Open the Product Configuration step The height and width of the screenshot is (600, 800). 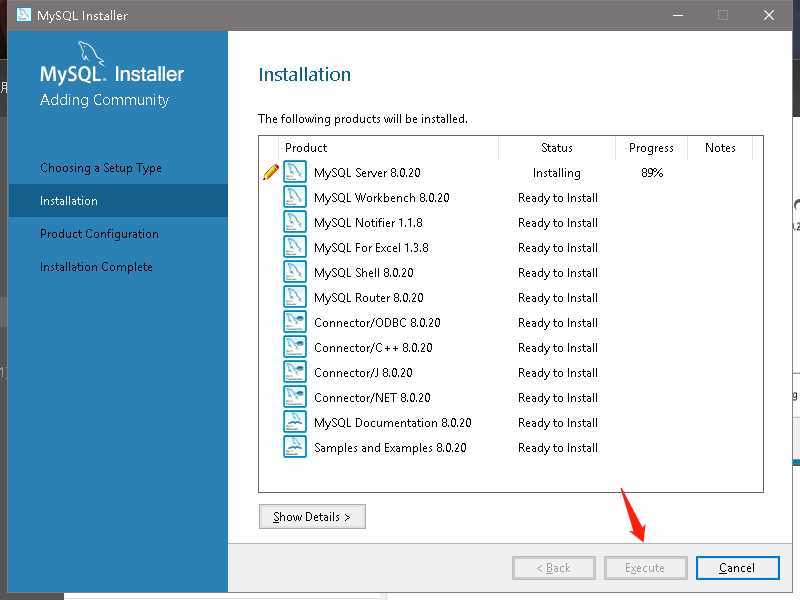(x=99, y=234)
